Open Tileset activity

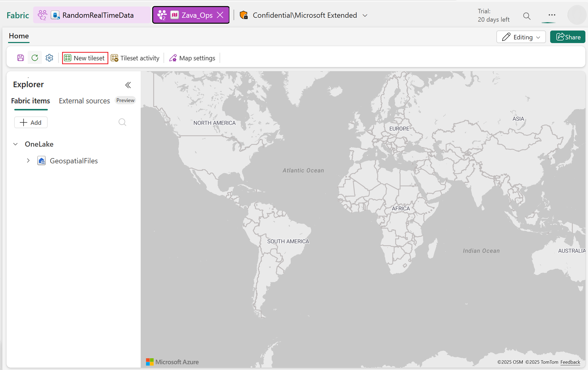(135, 58)
